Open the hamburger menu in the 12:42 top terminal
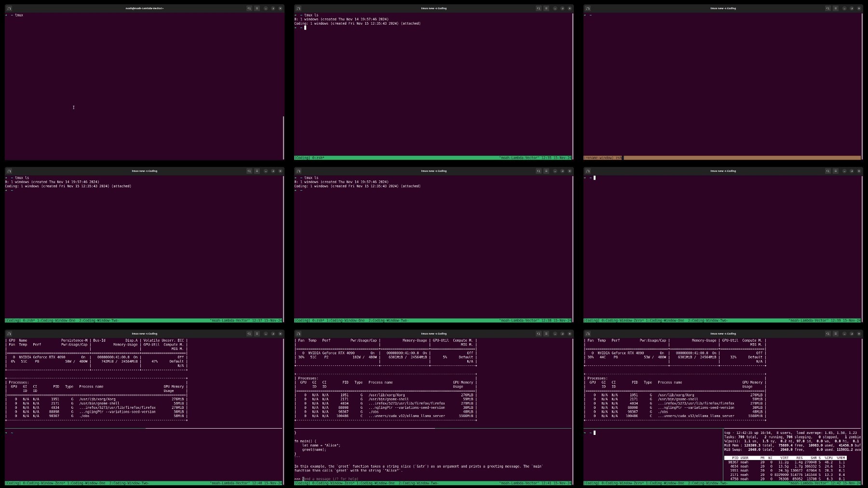 point(836,334)
